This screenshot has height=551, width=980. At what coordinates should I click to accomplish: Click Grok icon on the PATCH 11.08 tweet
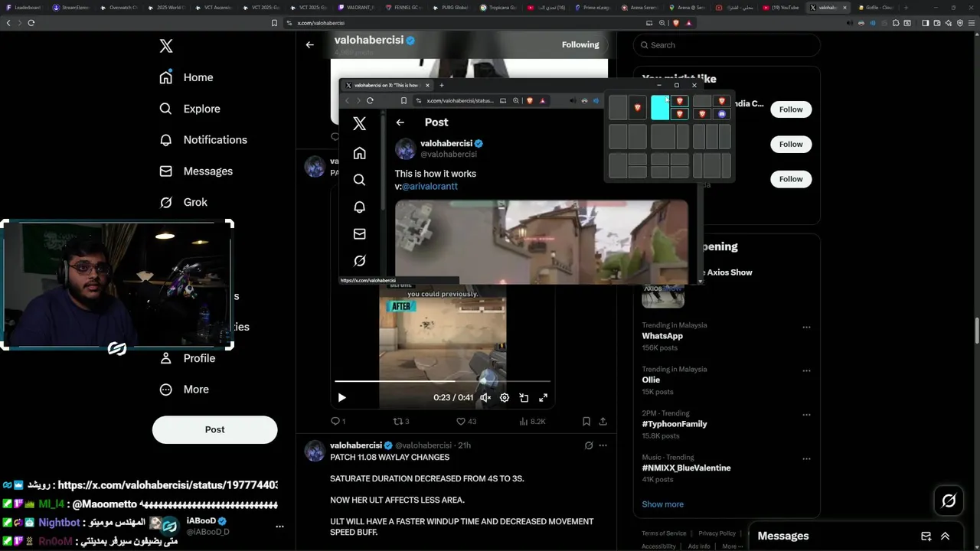589,445
